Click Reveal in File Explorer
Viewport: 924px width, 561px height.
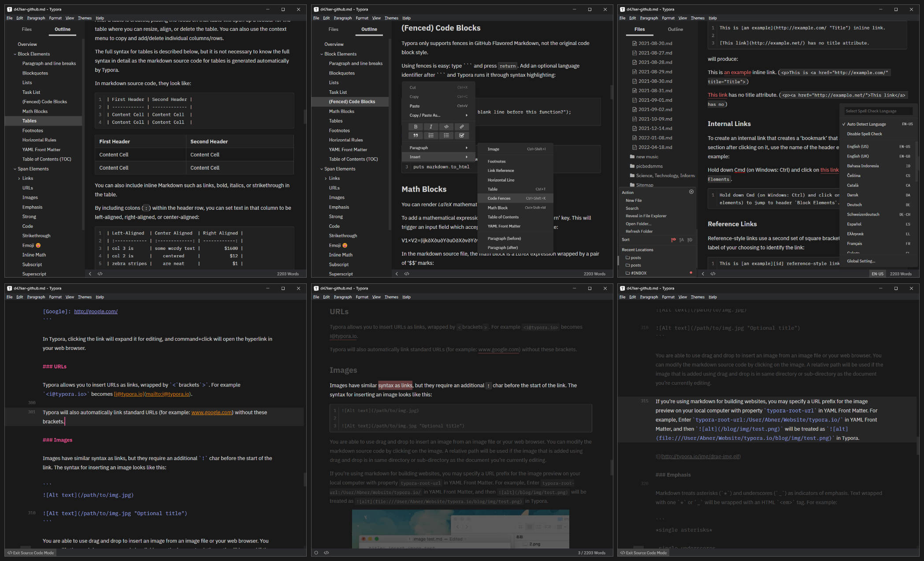[646, 216]
